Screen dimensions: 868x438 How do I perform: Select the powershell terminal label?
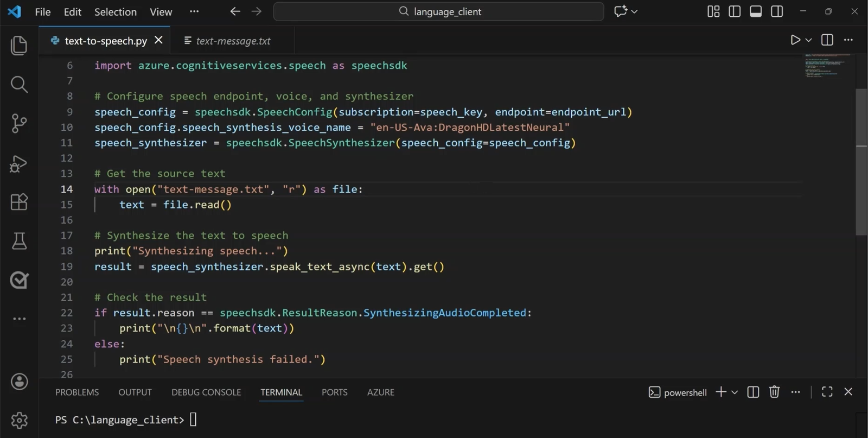pyautogui.click(x=678, y=392)
